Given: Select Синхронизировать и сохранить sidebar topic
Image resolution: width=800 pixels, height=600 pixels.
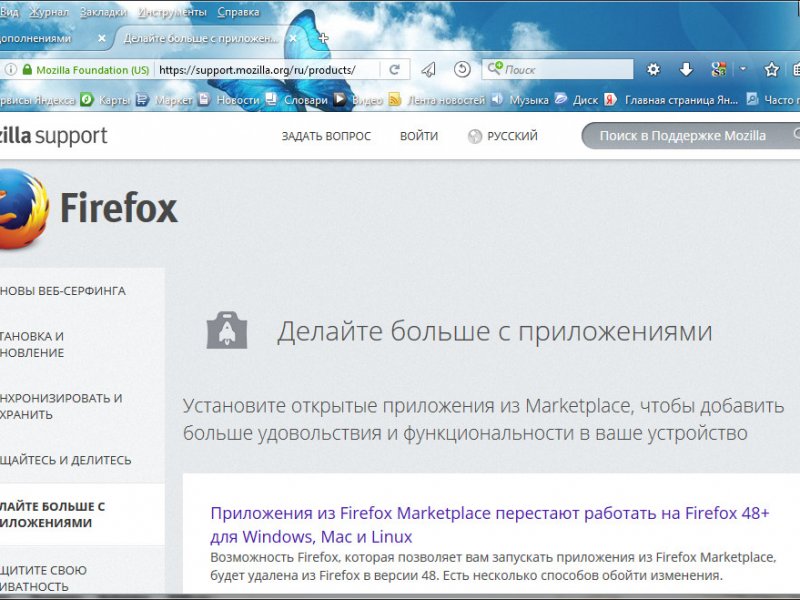Looking at the screenshot, I should [x=61, y=406].
